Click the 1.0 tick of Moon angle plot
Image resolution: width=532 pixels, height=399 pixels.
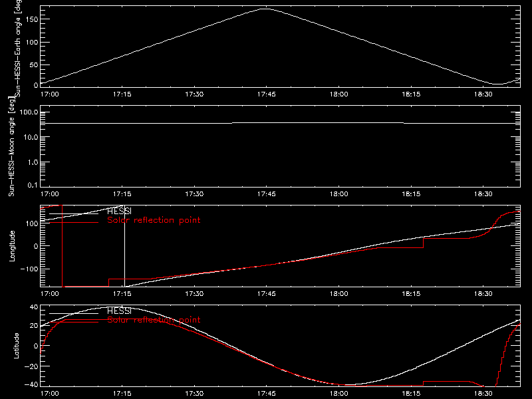33,162
